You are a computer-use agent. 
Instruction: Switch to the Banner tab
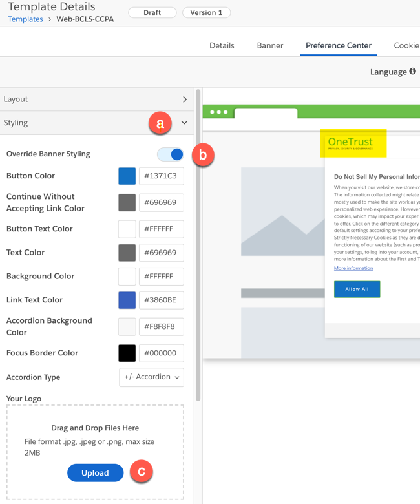pyautogui.click(x=270, y=45)
